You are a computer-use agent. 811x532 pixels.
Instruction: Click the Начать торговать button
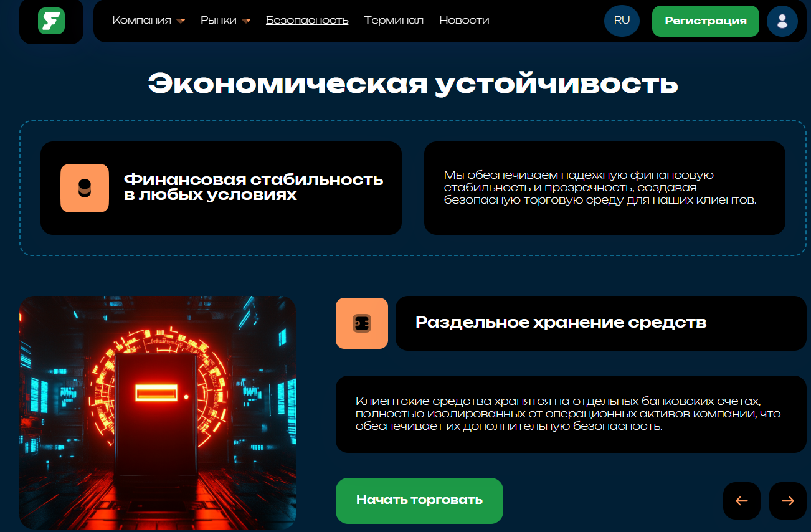tap(419, 500)
